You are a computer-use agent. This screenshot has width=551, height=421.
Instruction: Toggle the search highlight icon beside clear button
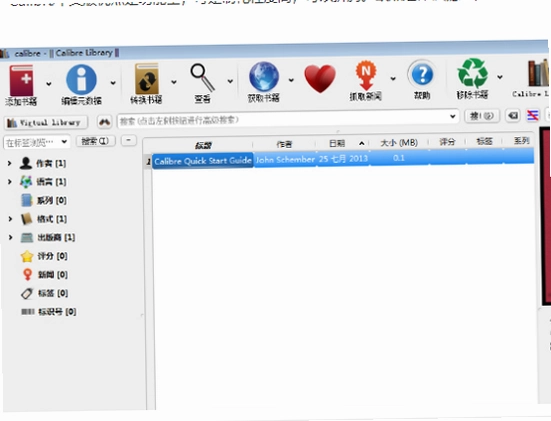pos(532,115)
